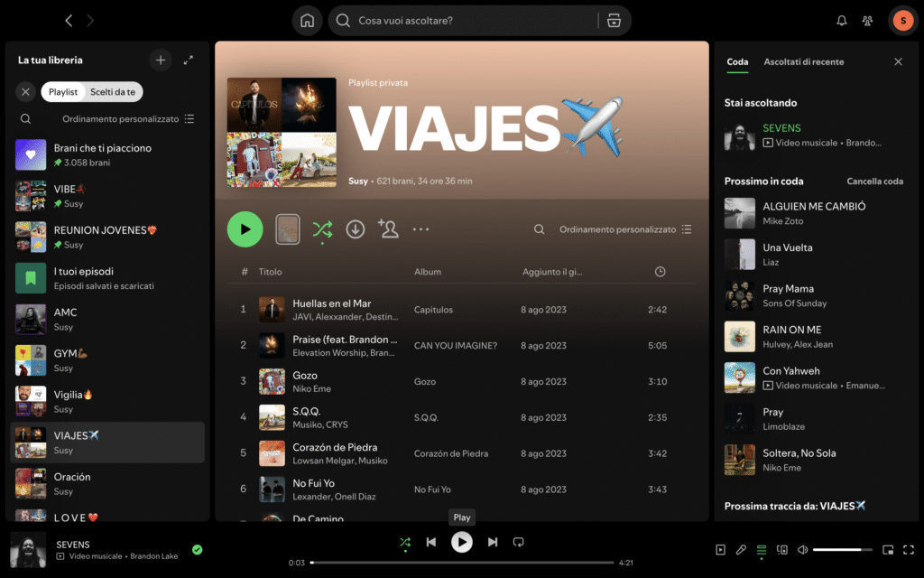This screenshot has width=924, height=578.
Task: Toggle smart shuffle for the playlist
Action: click(x=321, y=228)
